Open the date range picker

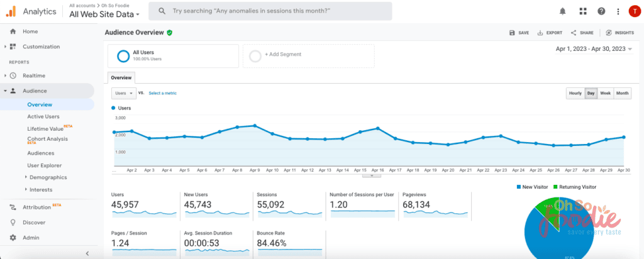click(x=594, y=49)
